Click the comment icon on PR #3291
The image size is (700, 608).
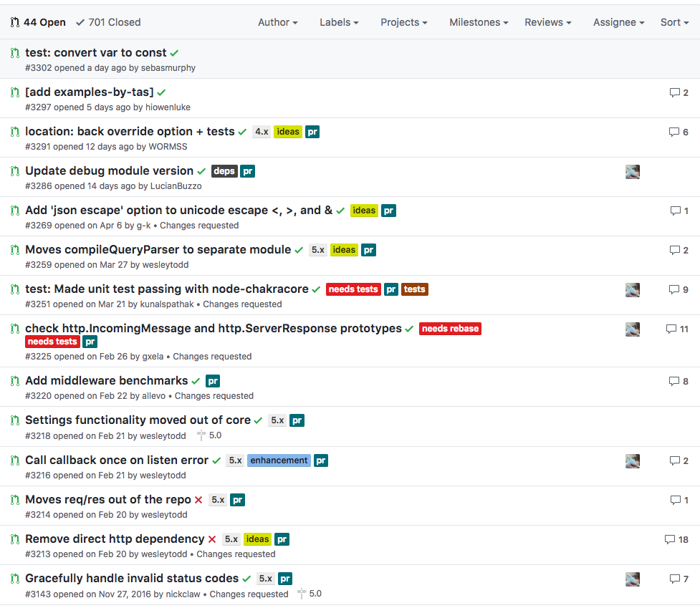click(673, 132)
